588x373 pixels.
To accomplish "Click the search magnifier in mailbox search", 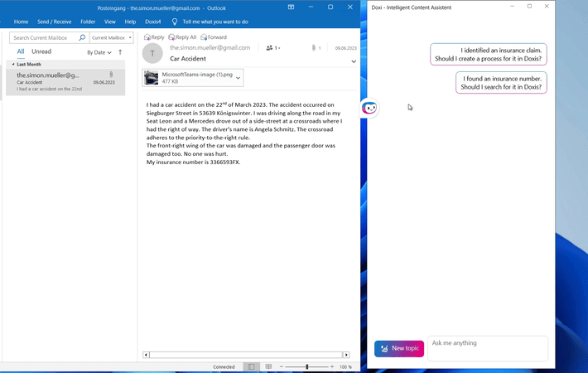I will tap(82, 38).
